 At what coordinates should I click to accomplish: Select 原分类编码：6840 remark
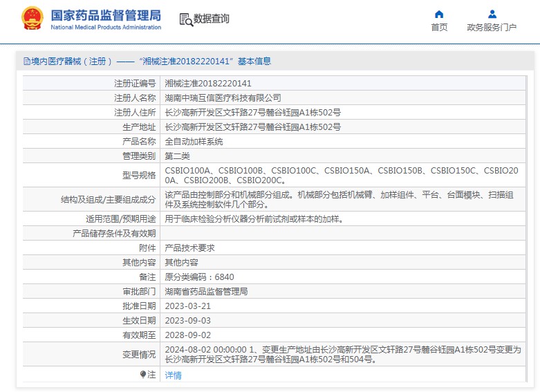199,277
